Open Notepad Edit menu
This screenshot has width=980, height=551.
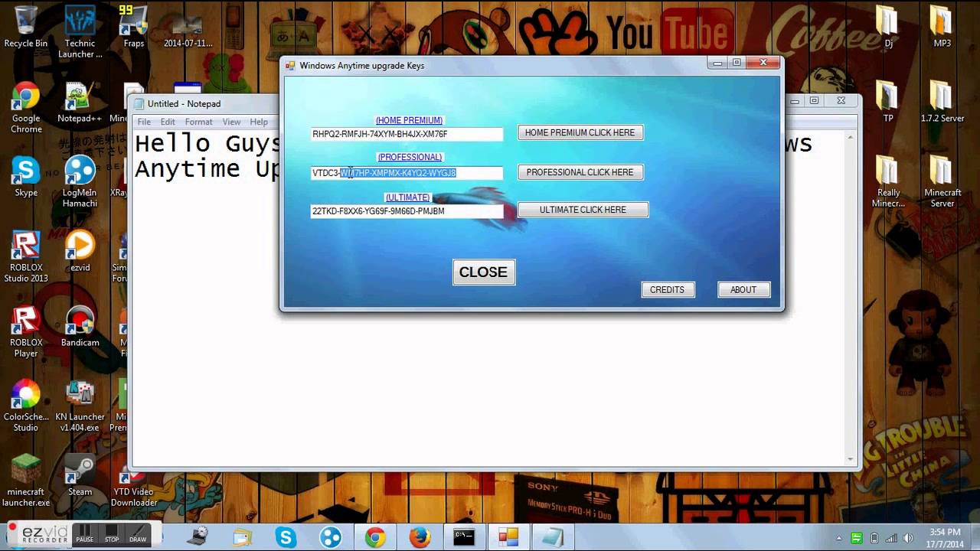168,122
